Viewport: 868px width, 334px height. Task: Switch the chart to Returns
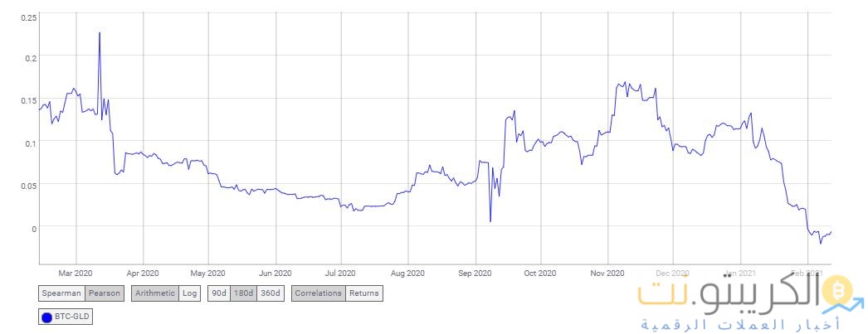363,293
